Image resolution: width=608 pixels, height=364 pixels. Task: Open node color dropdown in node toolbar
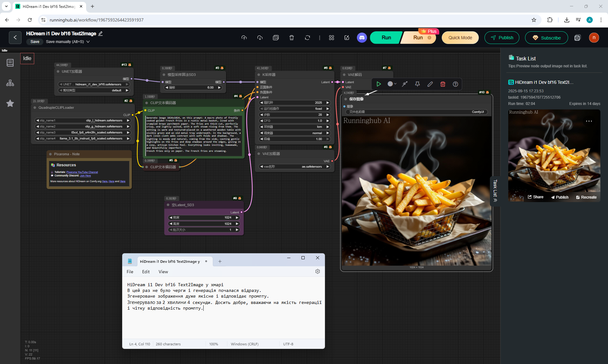click(x=392, y=84)
